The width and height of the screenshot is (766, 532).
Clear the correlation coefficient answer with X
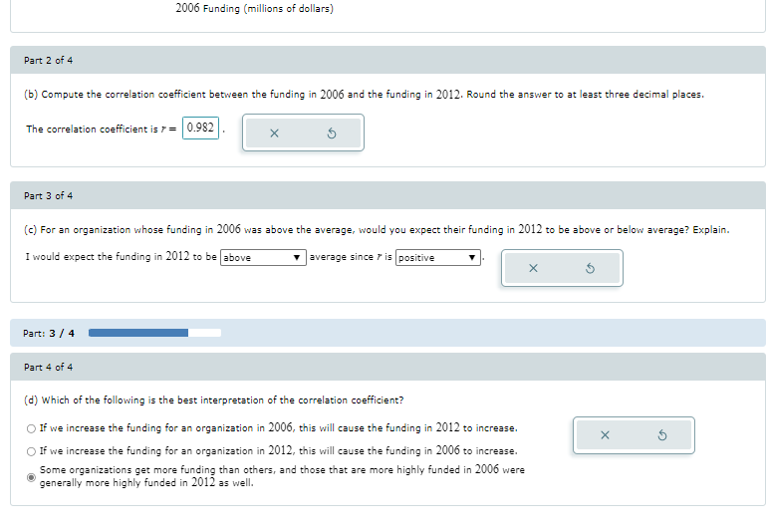pos(275,133)
